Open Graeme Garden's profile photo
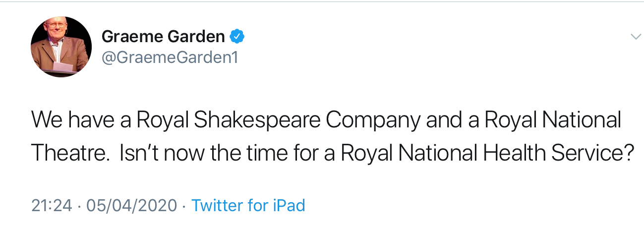This screenshot has width=644, height=228. [61, 47]
